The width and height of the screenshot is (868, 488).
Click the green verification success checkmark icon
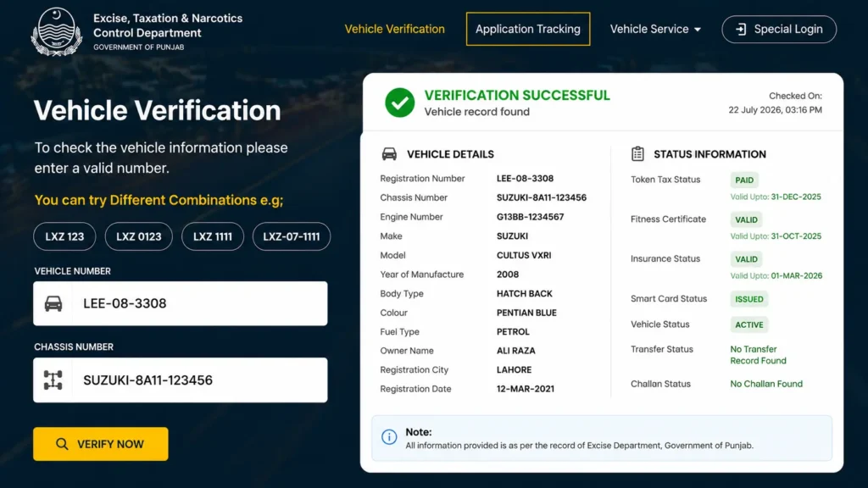tap(400, 103)
